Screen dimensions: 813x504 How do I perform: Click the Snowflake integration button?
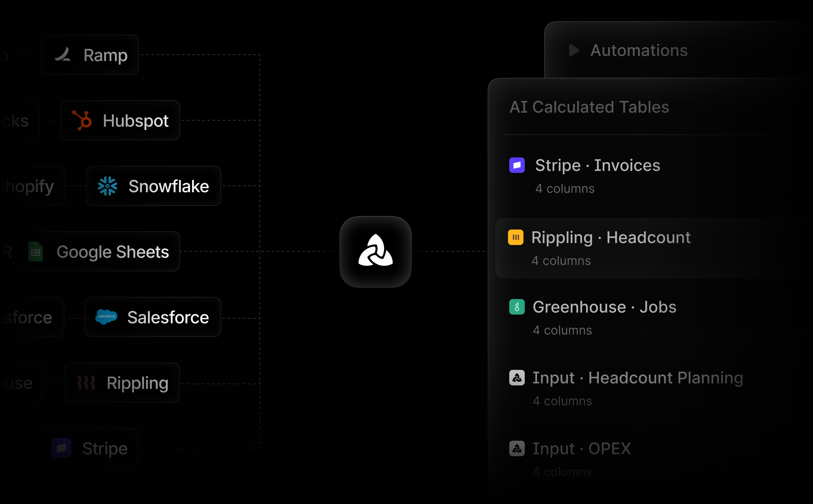pyautogui.click(x=153, y=186)
